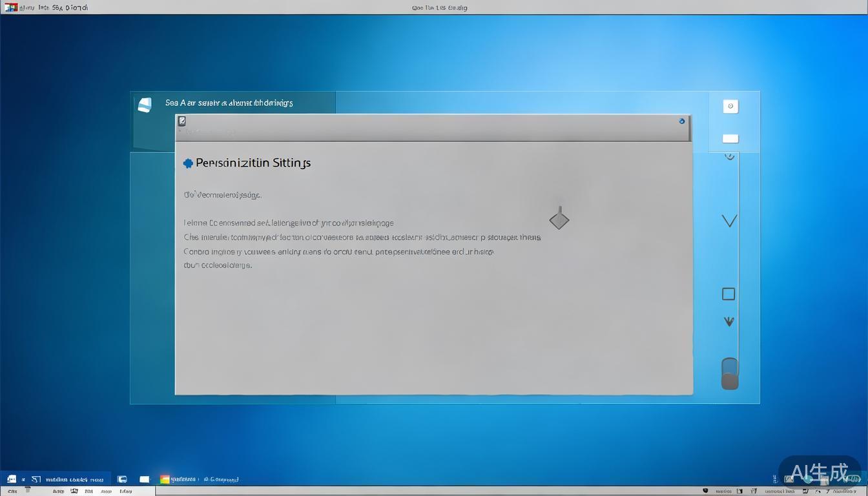Click the colorful app icon next to the taskbar label
868x496 pixels.
tap(165, 479)
